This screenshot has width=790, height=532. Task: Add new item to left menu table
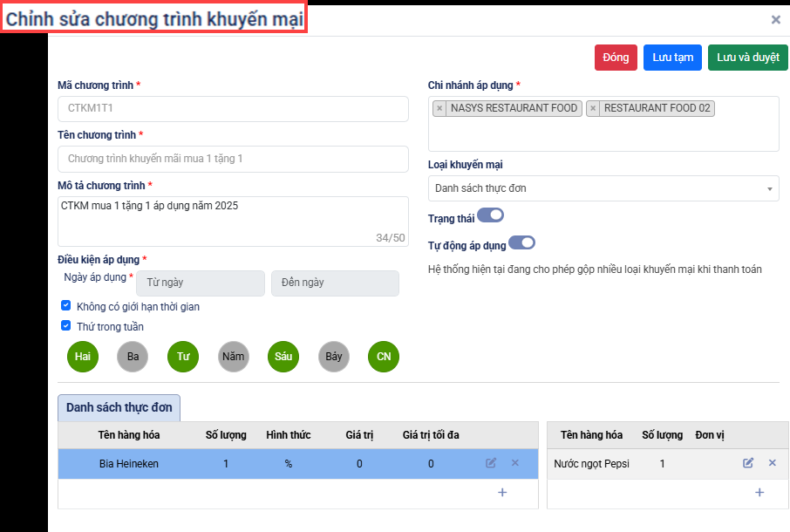(x=502, y=492)
